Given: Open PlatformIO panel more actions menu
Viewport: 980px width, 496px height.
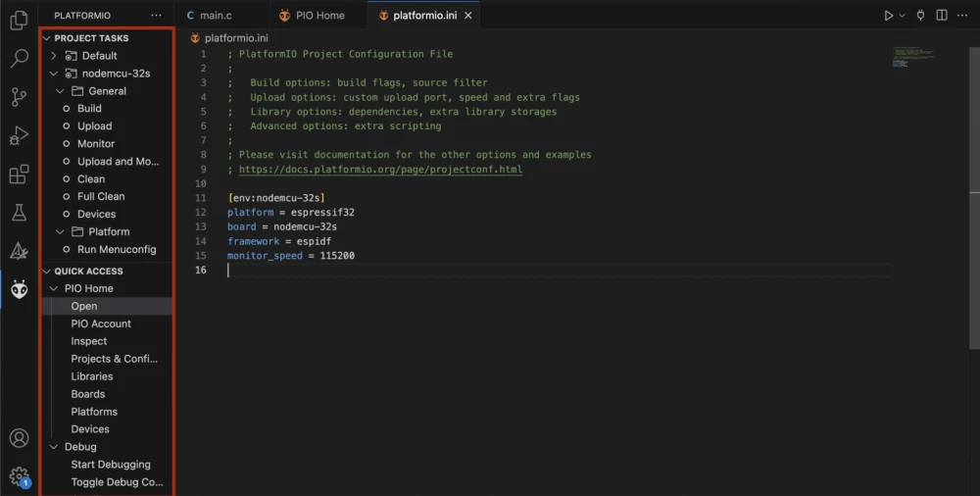Looking at the screenshot, I should tap(157, 16).
